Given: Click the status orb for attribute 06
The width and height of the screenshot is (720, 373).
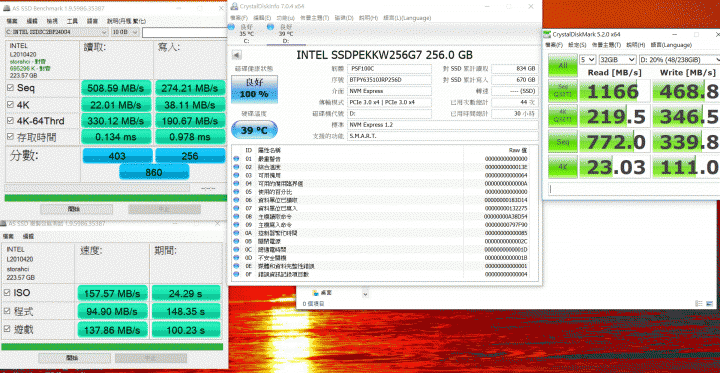Looking at the screenshot, I should pyautogui.click(x=236, y=200).
